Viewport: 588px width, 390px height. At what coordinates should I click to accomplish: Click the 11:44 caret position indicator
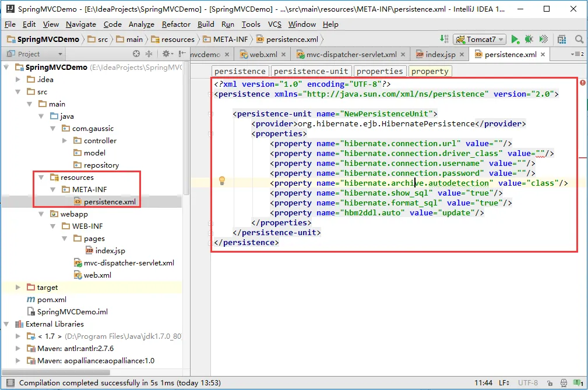click(x=483, y=383)
